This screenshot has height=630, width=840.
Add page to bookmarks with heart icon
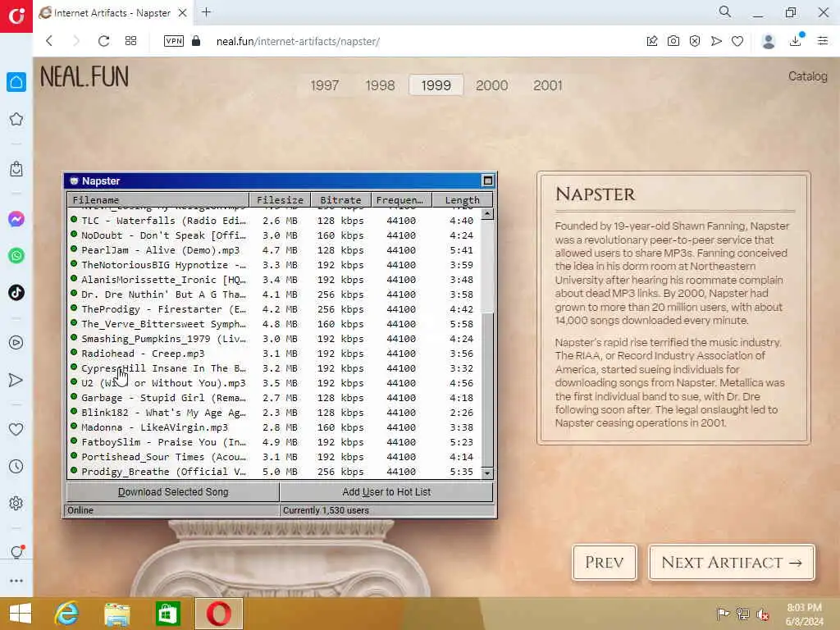(737, 41)
